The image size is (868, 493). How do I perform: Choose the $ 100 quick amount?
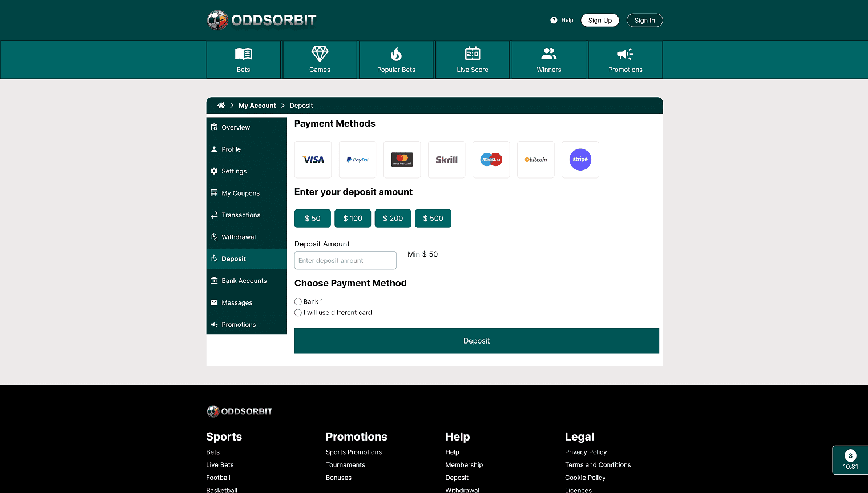click(x=353, y=219)
